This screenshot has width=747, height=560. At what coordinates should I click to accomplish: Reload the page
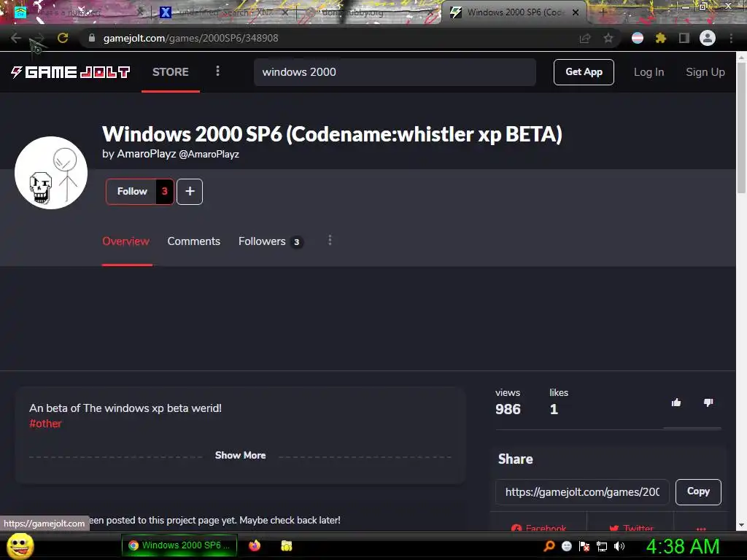coord(63,38)
